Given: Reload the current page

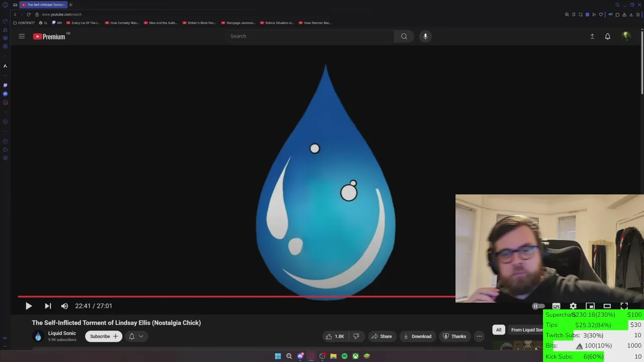Looking at the screenshot, I should point(29,15).
